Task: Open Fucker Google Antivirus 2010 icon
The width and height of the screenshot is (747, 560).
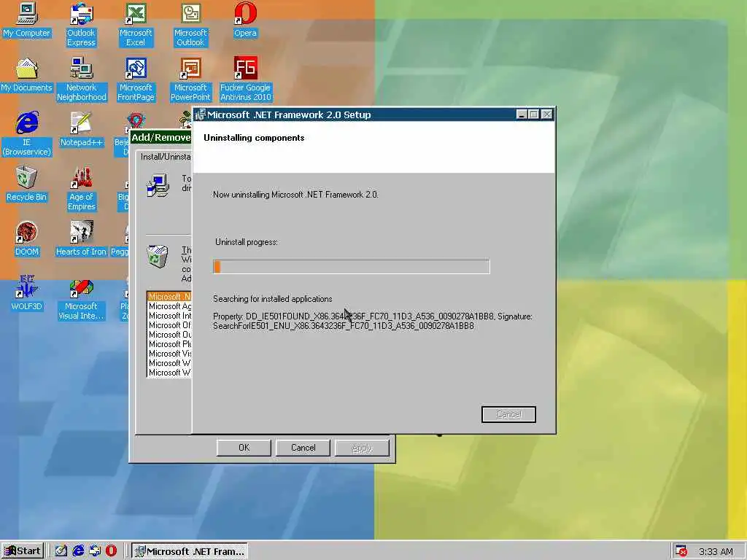Action: point(245,79)
